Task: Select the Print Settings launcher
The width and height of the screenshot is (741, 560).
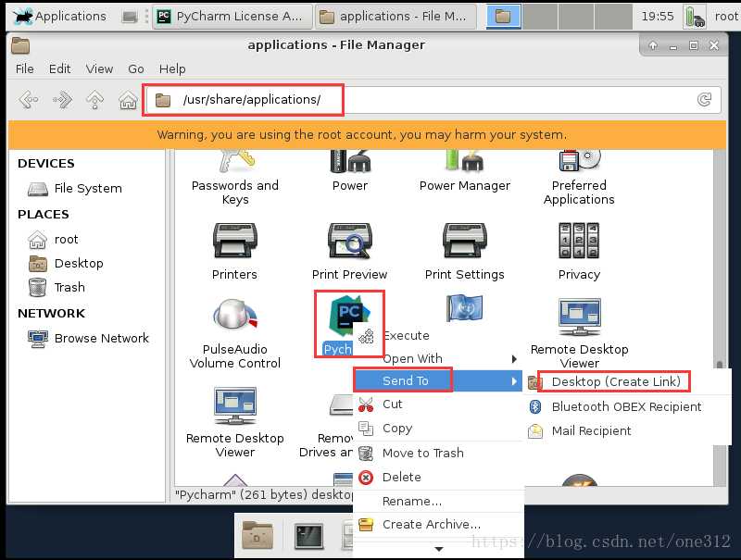Action: 465,252
